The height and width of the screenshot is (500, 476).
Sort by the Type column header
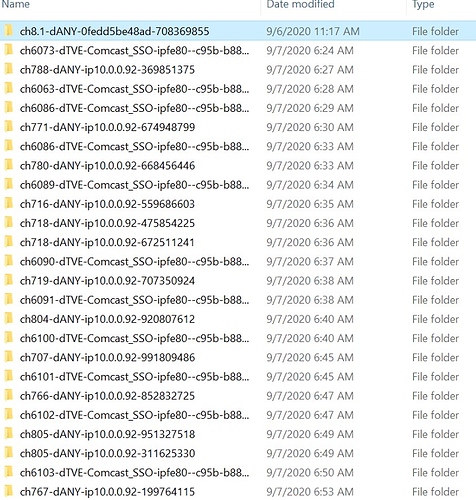click(x=423, y=4)
